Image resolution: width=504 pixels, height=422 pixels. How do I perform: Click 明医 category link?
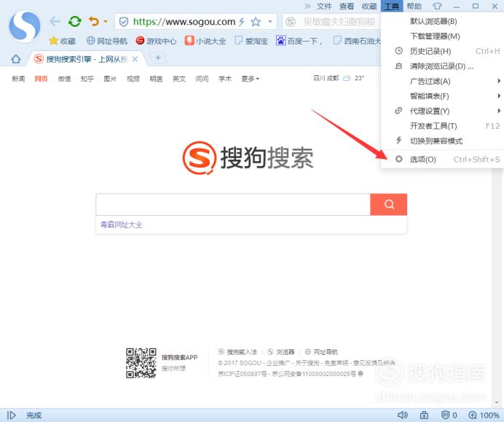tap(156, 79)
